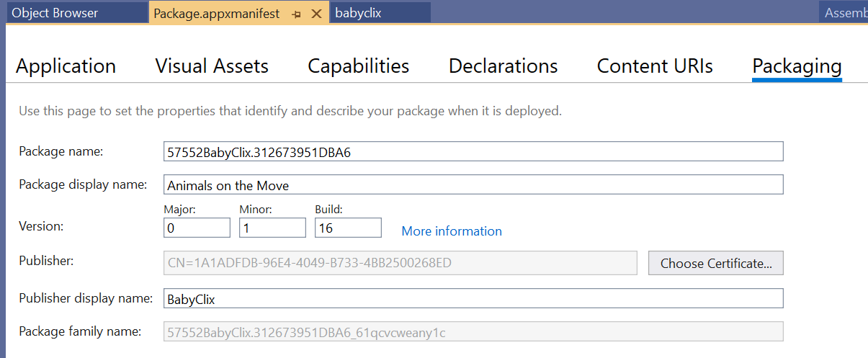Click the 'Build:' label
This screenshot has height=358, width=868.
coord(328,210)
